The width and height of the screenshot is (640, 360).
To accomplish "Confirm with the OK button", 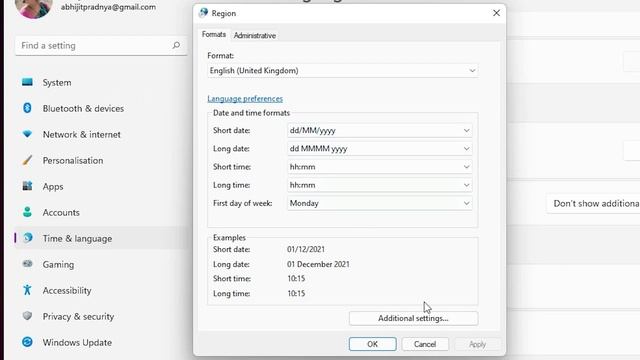I will [x=373, y=344].
